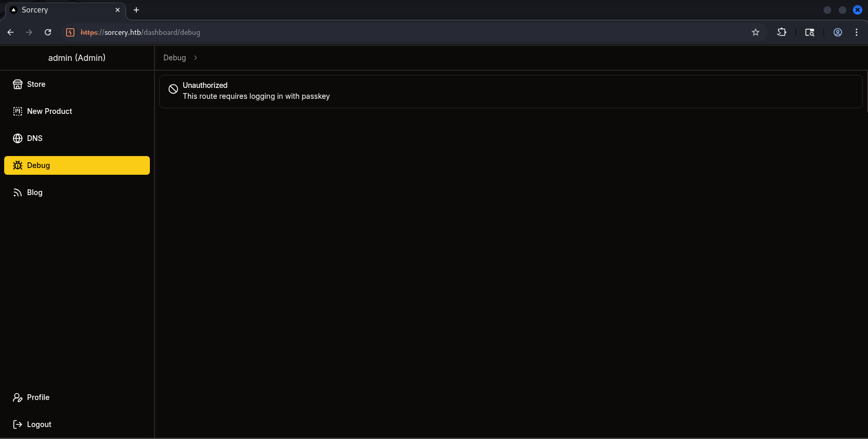Click the Debug bug icon

18,165
